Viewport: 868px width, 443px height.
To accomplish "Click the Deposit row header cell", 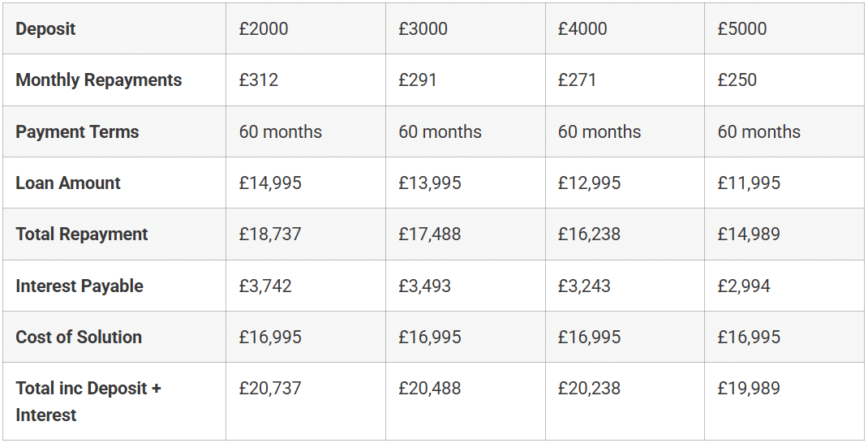I will point(114,28).
